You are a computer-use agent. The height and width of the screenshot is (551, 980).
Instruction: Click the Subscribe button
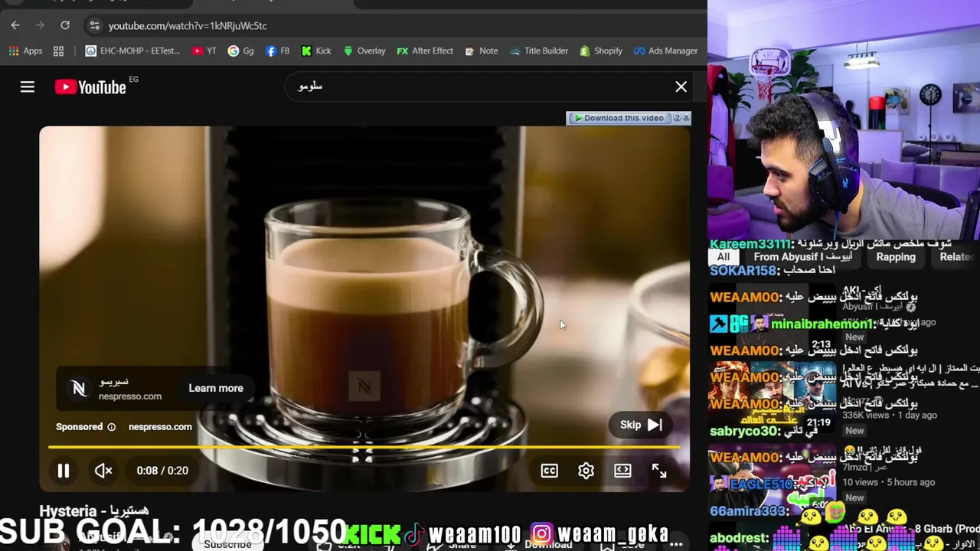(227, 543)
